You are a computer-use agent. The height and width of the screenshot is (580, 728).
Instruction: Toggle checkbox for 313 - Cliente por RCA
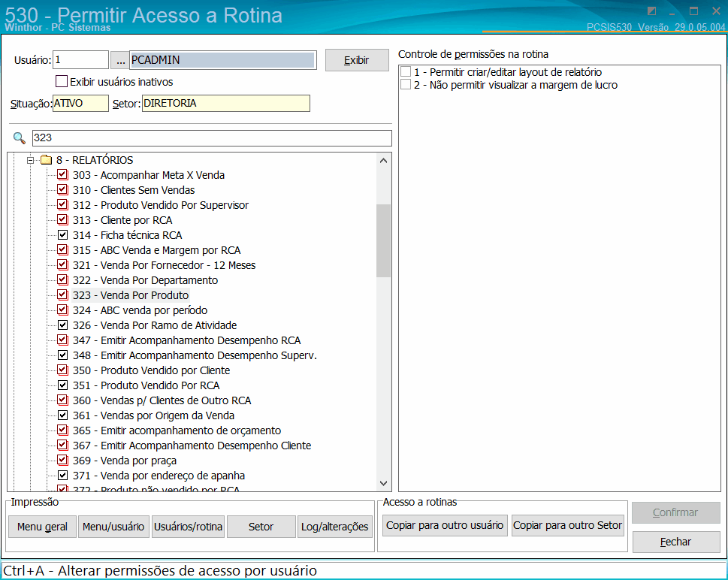(62, 220)
